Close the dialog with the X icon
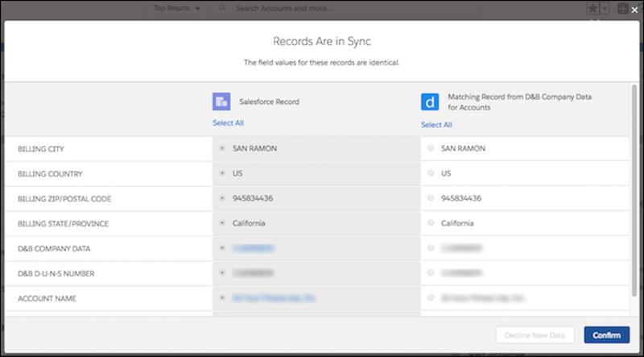Viewport: 644px width, 357px height. pyautogui.click(x=634, y=10)
